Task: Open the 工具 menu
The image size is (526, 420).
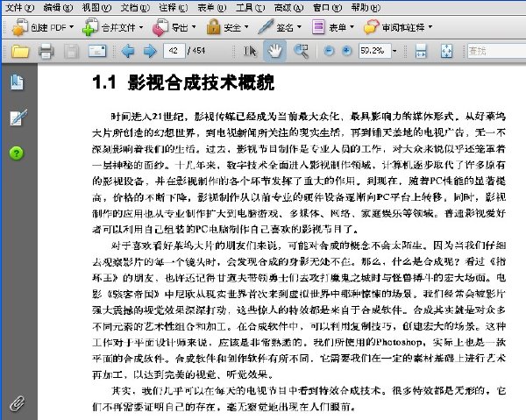Action: [250, 7]
